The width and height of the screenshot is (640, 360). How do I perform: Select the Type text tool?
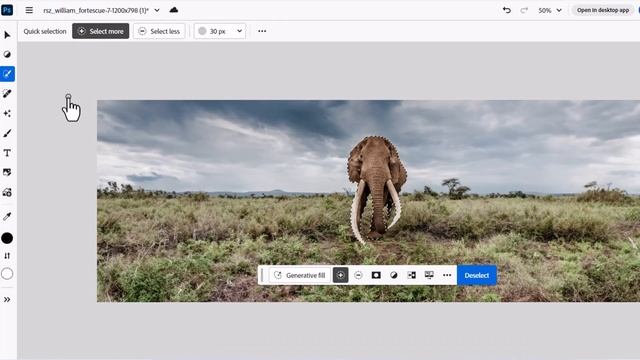coord(7,153)
